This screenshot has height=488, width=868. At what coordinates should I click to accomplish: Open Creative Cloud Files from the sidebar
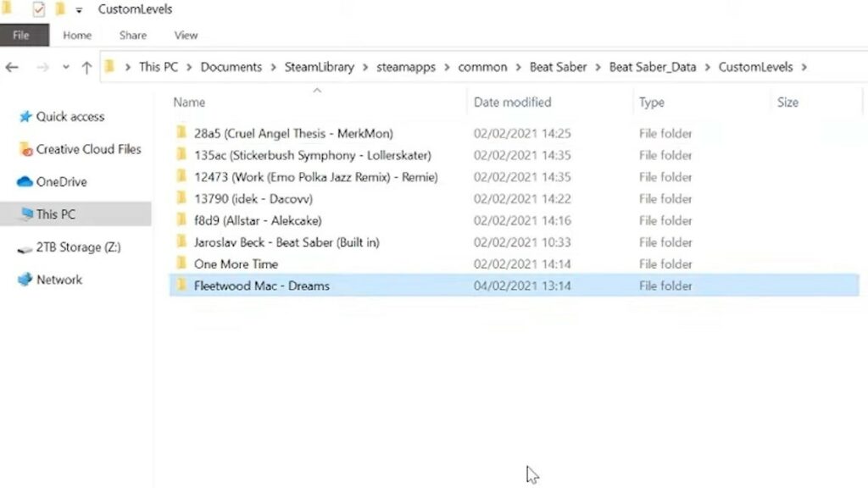coord(85,149)
